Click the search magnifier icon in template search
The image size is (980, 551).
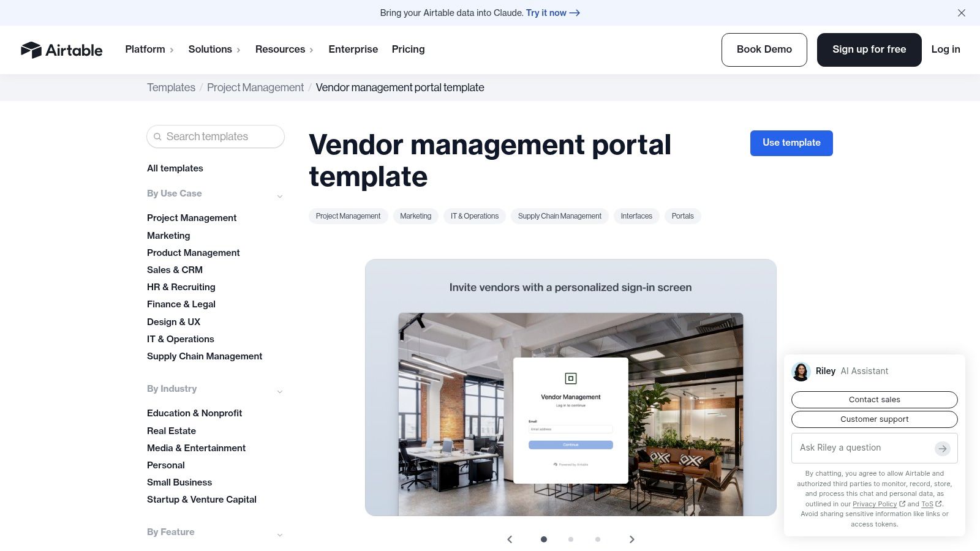(x=157, y=137)
